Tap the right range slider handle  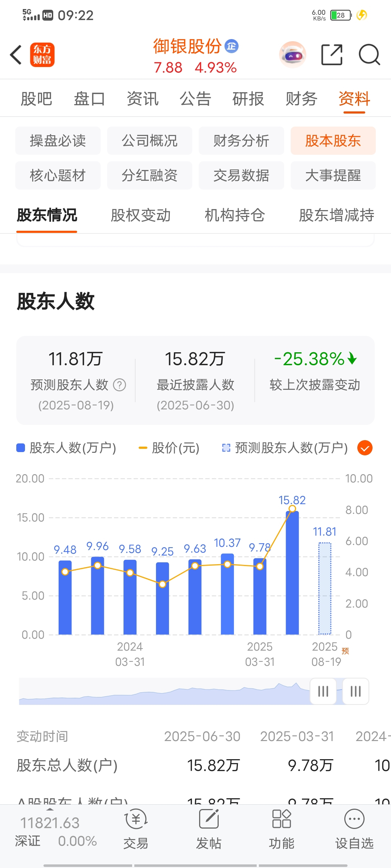coord(356,691)
